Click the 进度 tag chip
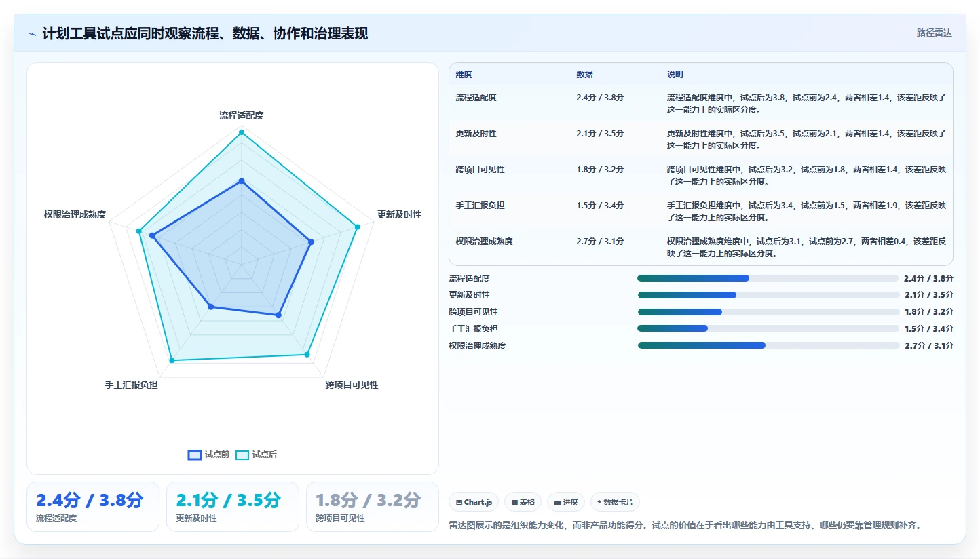980x559 pixels. click(566, 502)
